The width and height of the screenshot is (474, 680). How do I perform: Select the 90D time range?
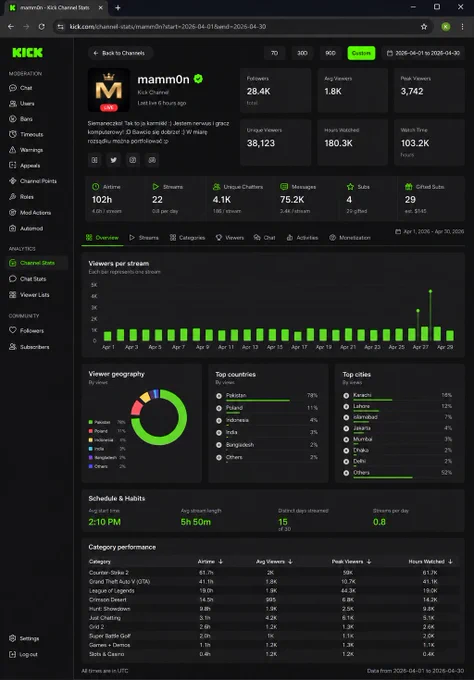point(330,53)
